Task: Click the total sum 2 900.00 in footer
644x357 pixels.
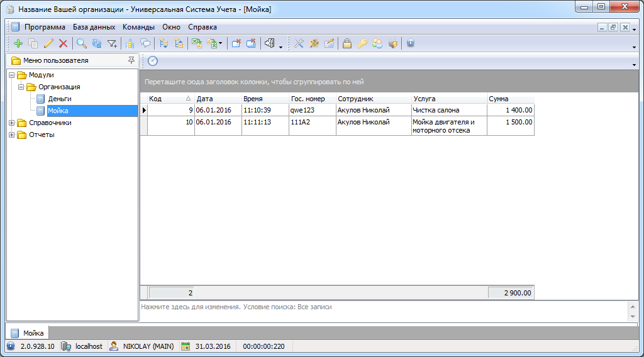Action: tap(511, 293)
